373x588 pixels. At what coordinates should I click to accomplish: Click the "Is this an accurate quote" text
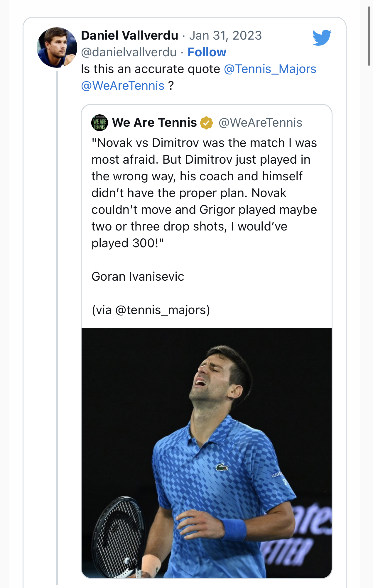(150, 69)
